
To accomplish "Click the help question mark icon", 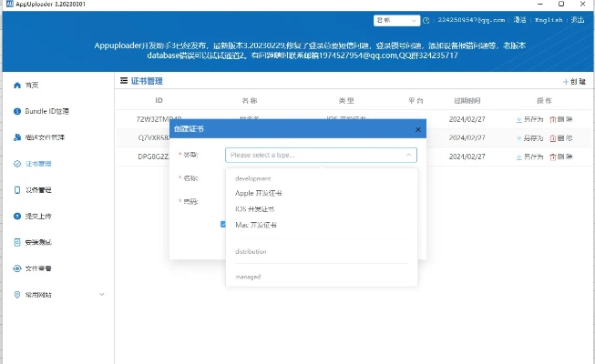I will 426,20.
